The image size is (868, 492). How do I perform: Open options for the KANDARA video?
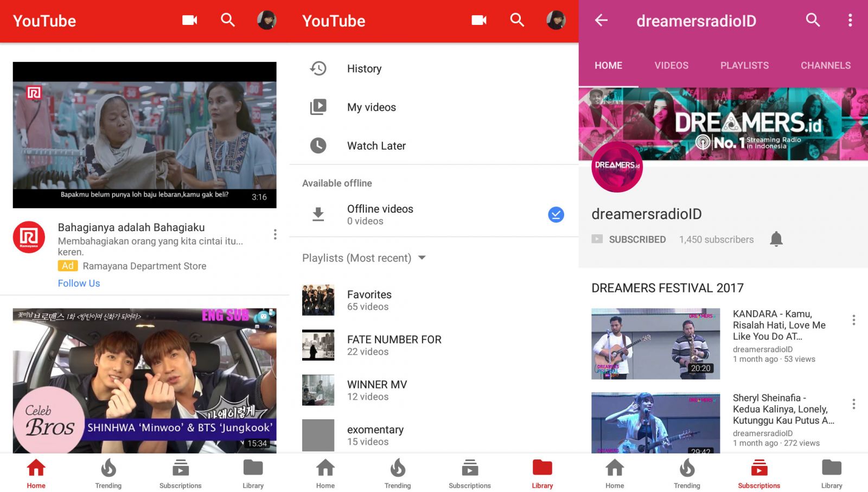point(854,320)
